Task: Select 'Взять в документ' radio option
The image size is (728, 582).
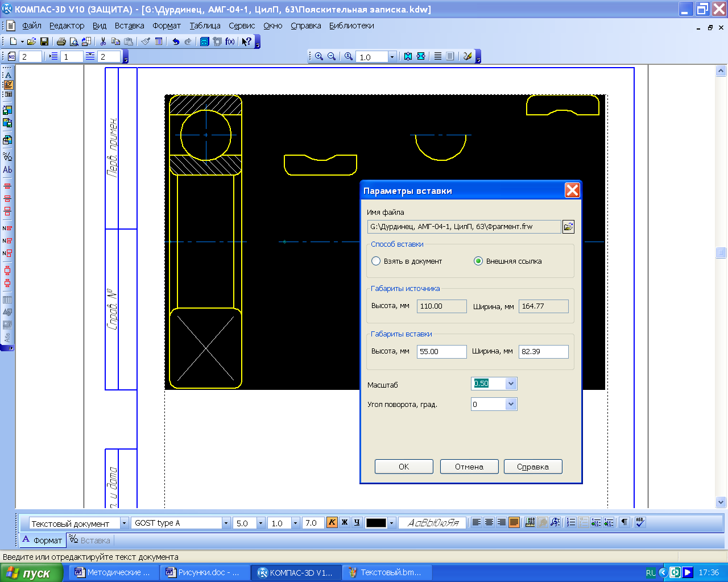Action: 376,261
